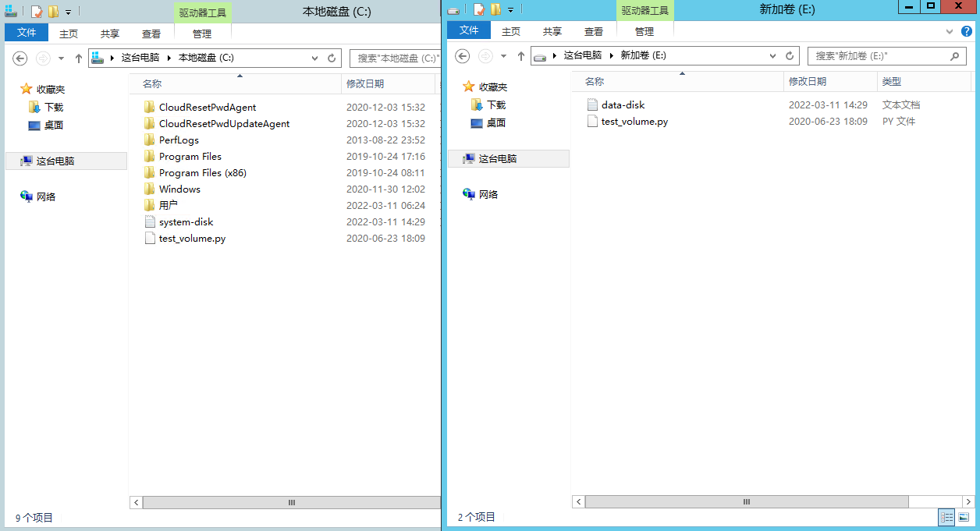
Task: Click the forward arrow in the C: window
Action: click(43, 58)
